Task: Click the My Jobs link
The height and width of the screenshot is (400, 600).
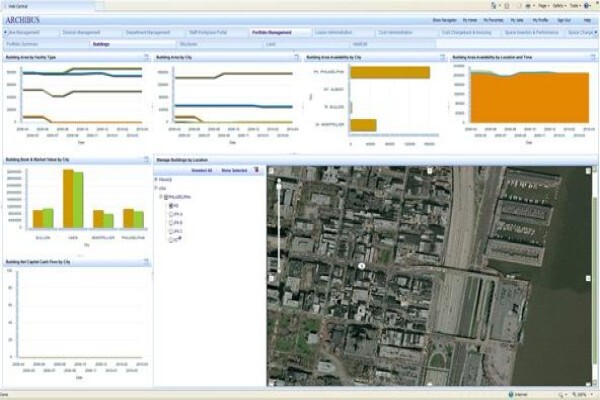Action: pyautogui.click(x=517, y=20)
